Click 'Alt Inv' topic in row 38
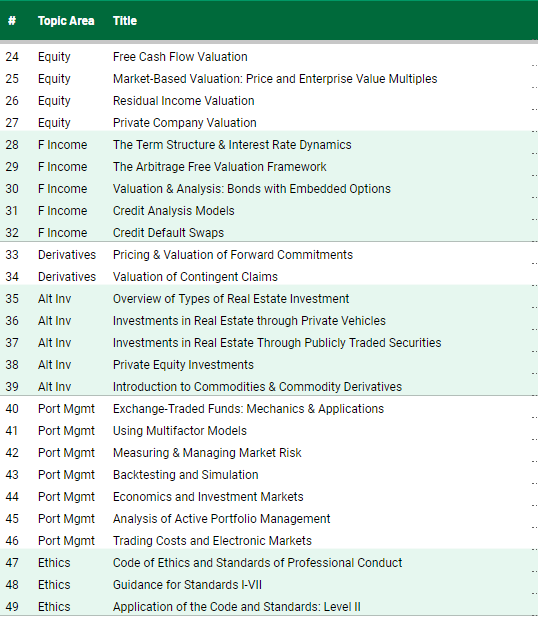Image resolution: width=538 pixels, height=627 pixels. (x=54, y=365)
